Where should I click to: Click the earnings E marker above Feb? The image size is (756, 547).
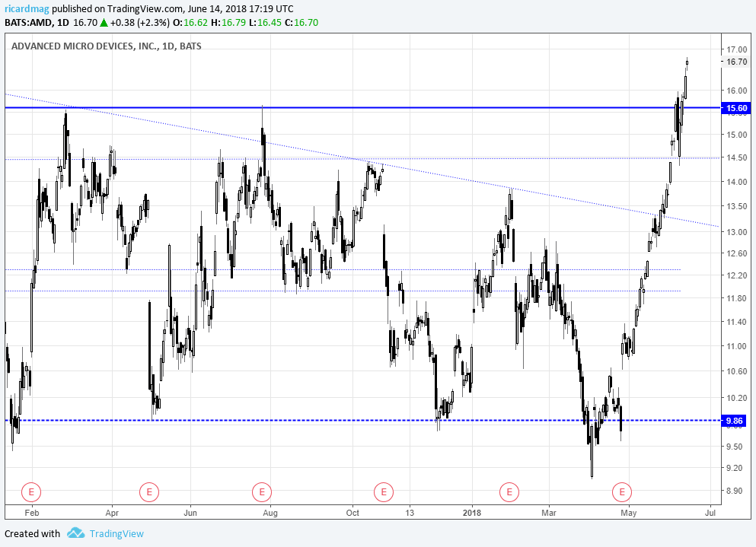pos(31,492)
